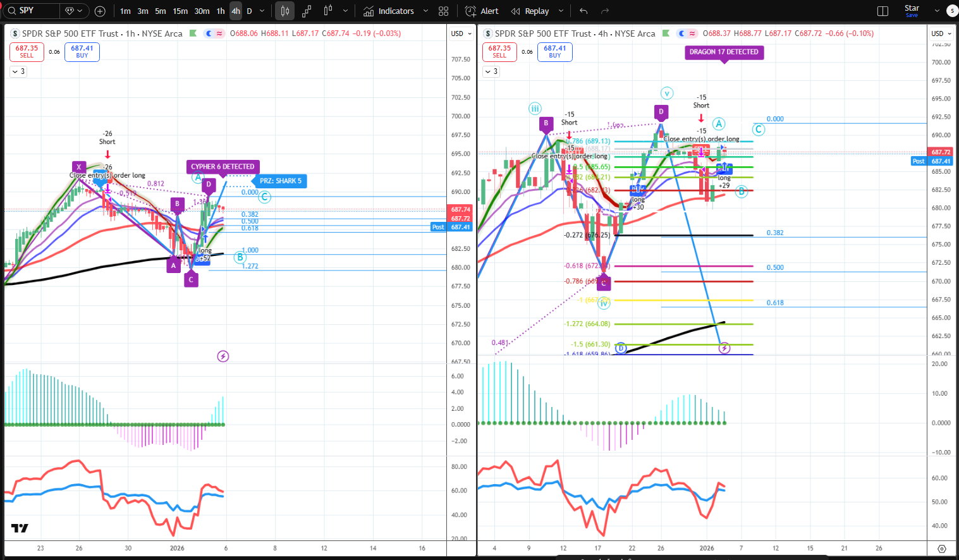Click the lightning event marker on 4h chart
The image size is (959, 560).
(724, 348)
